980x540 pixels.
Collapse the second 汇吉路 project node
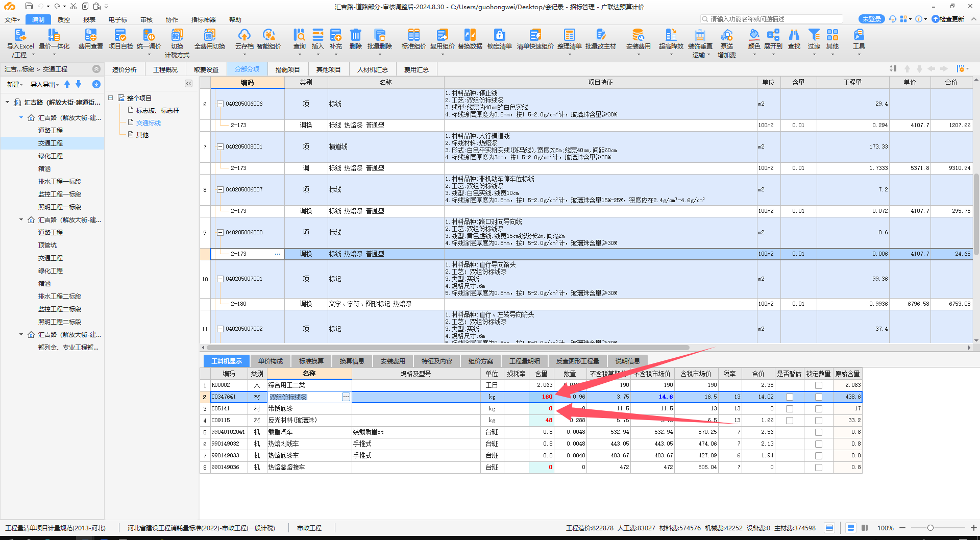pos(21,219)
